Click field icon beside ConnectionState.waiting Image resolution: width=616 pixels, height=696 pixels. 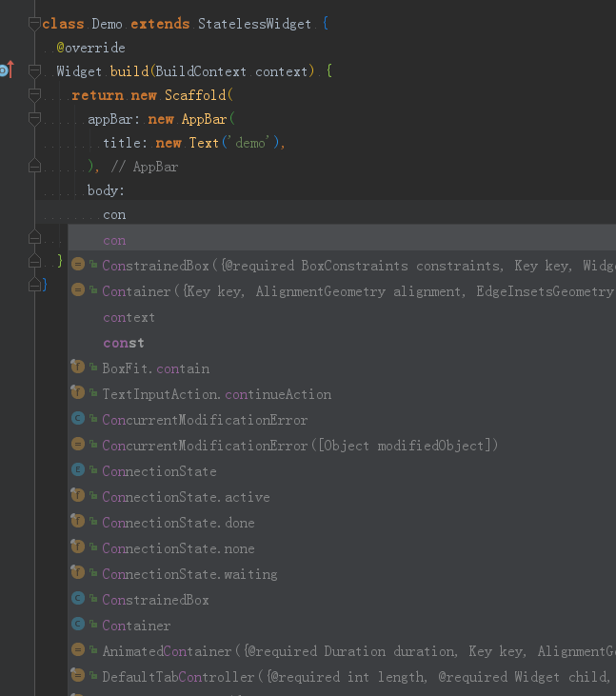(78, 572)
